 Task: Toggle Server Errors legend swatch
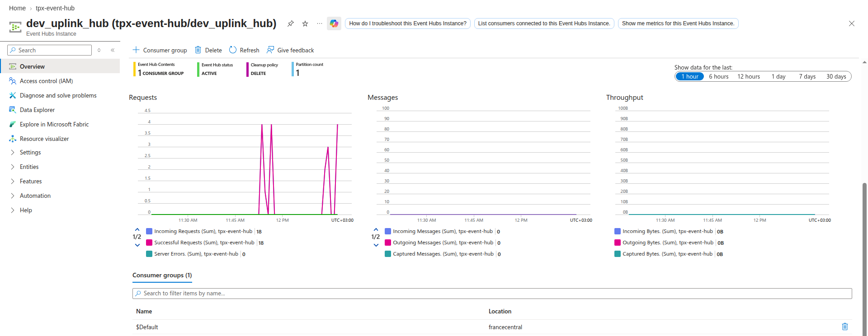[149, 254]
